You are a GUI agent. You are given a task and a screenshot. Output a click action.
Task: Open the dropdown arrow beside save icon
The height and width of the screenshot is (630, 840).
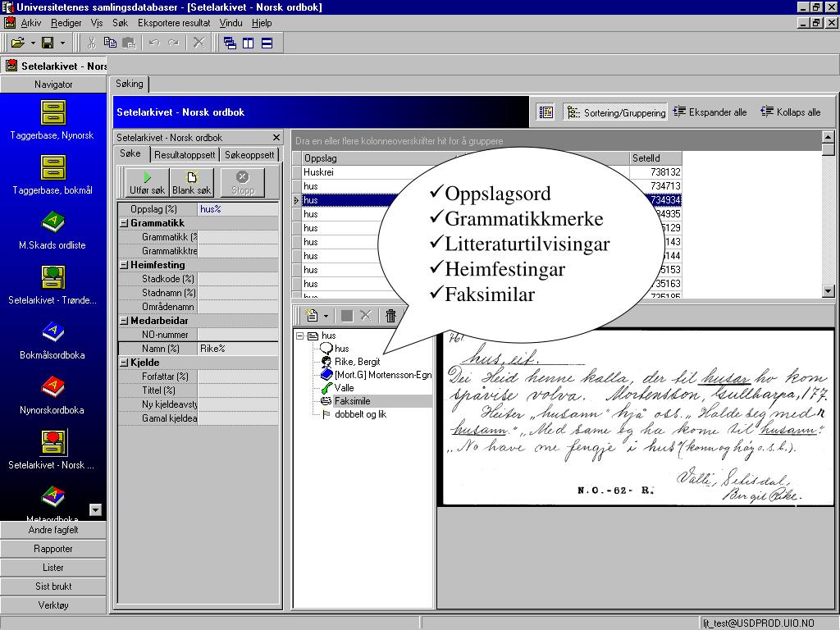click(62, 43)
